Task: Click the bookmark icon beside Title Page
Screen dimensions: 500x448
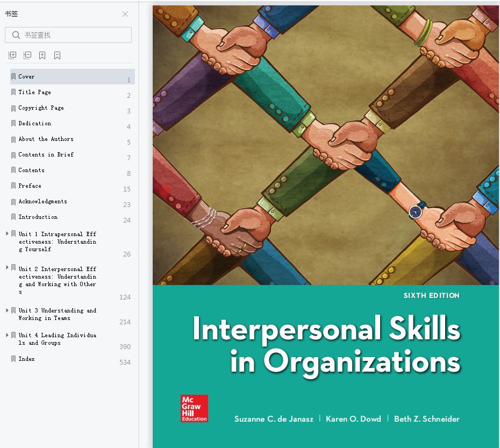Action: [13, 92]
